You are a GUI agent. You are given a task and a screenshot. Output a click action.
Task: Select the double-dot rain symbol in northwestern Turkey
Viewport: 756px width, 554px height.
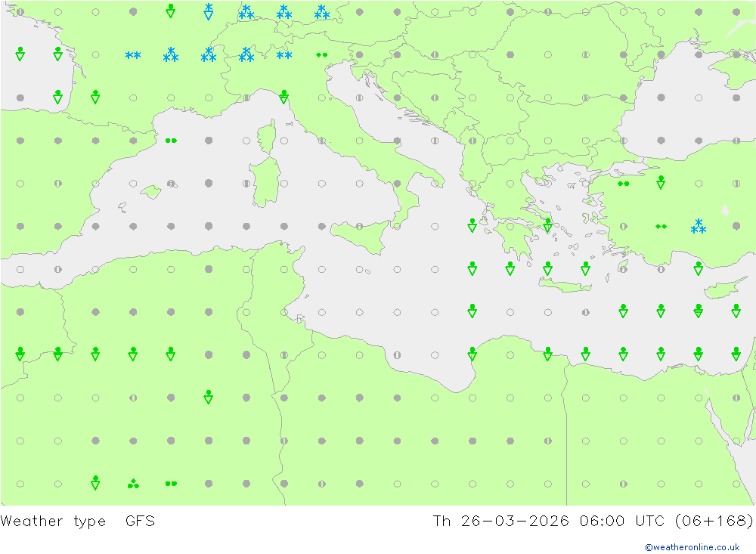coord(623,184)
